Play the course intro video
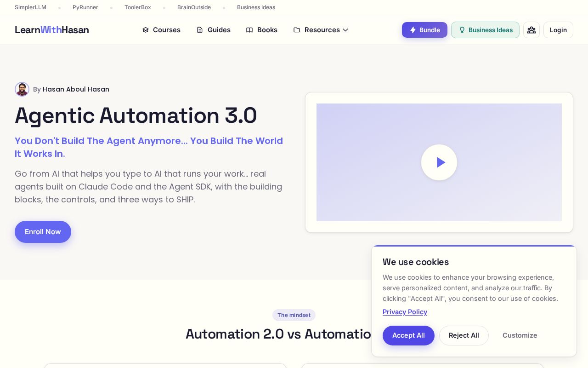The image size is (588, 368). pos(439,162)
